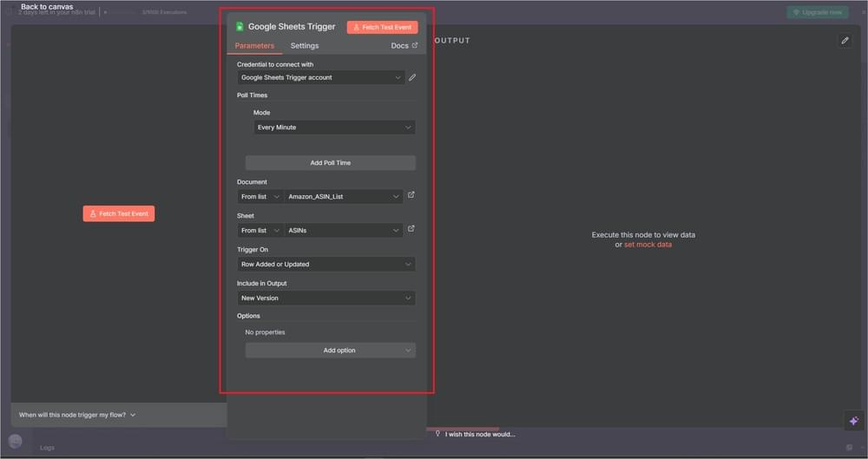Click the credential edit pencil icon
The height and width of the screenshot is (459, 868).
tap(412, 77)
